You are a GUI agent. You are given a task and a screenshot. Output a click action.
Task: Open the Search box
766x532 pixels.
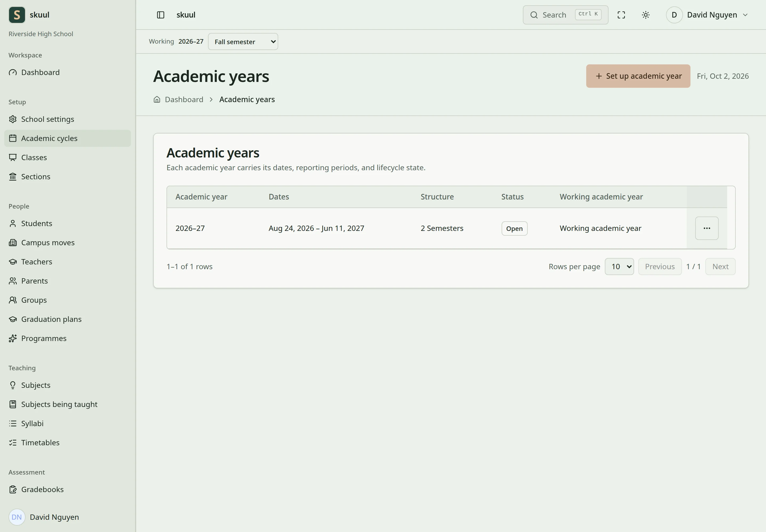(x=565, y=15)
